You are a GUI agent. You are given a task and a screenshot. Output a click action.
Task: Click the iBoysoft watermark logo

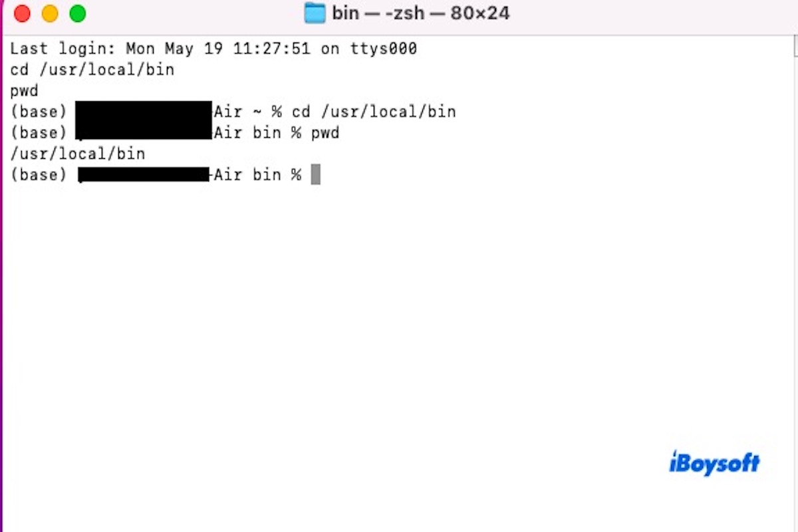714,464
